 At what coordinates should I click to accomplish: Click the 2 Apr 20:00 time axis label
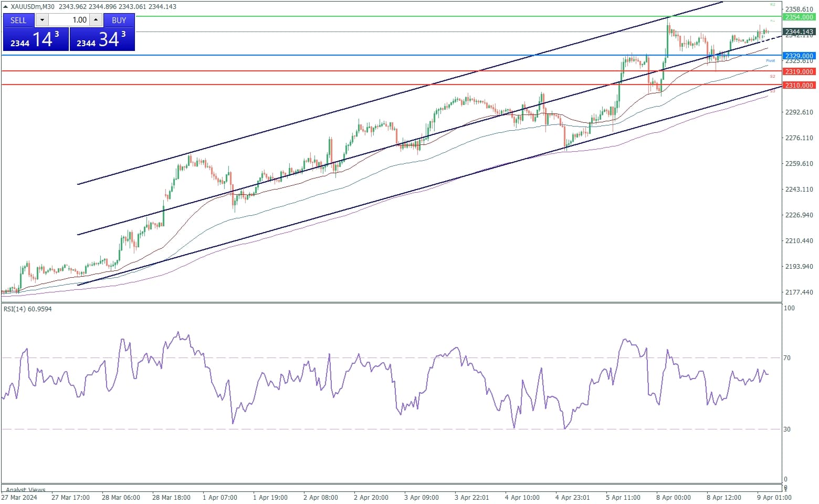coord(371,498)
